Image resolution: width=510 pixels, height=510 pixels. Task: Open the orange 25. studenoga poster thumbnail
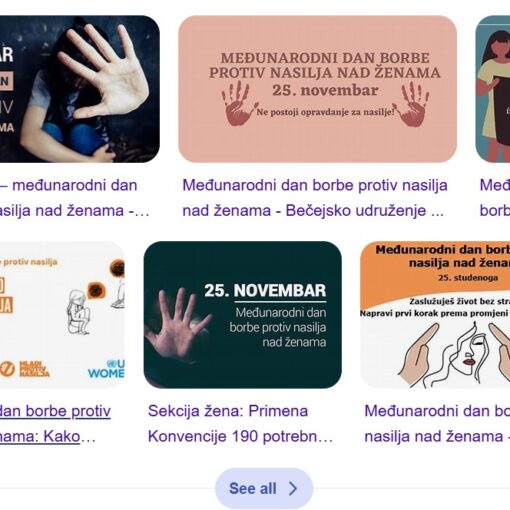[x=435, y=315]
